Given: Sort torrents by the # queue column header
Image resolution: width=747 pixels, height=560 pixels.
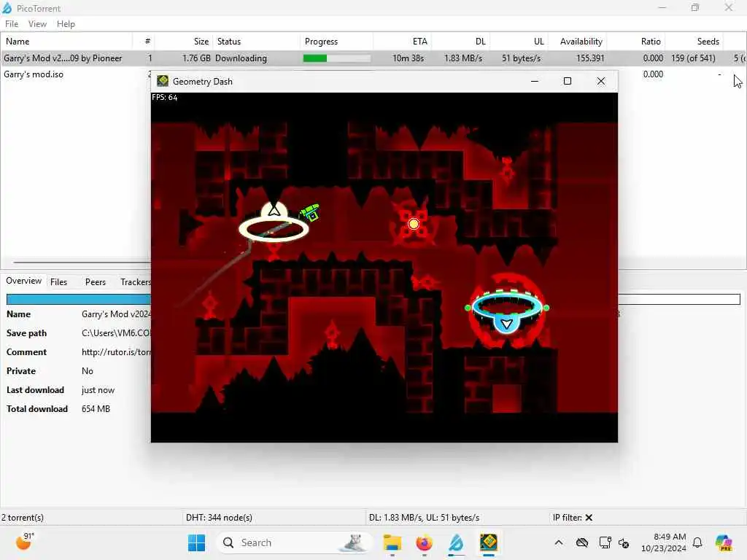Looking at the screenshot, I should [x=143, y=42].
